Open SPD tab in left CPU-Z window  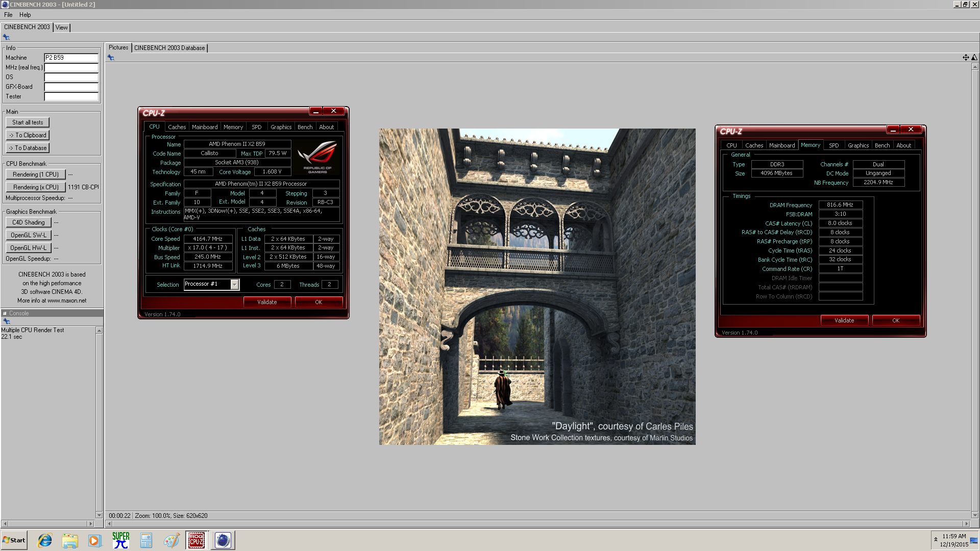coord(257,127)
